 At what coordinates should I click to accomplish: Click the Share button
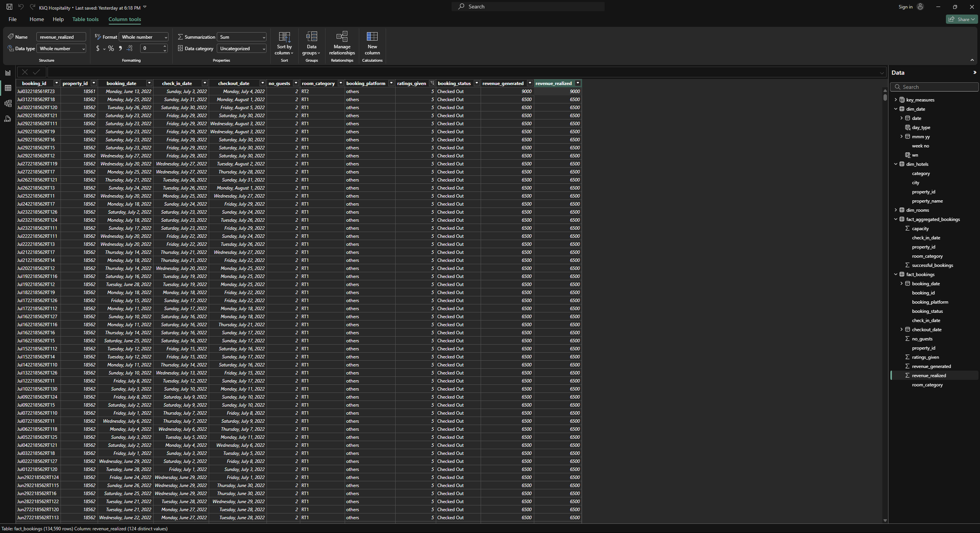coord(961,19)
